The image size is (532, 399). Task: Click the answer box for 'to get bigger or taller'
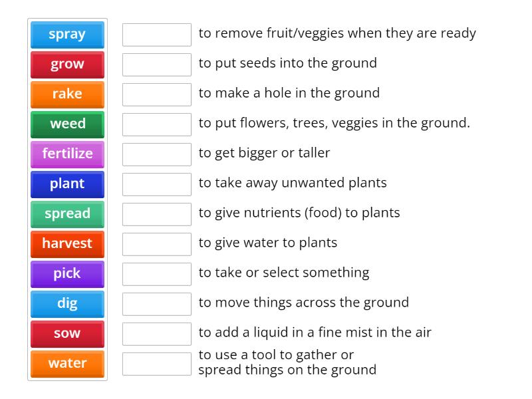[156, 154]
